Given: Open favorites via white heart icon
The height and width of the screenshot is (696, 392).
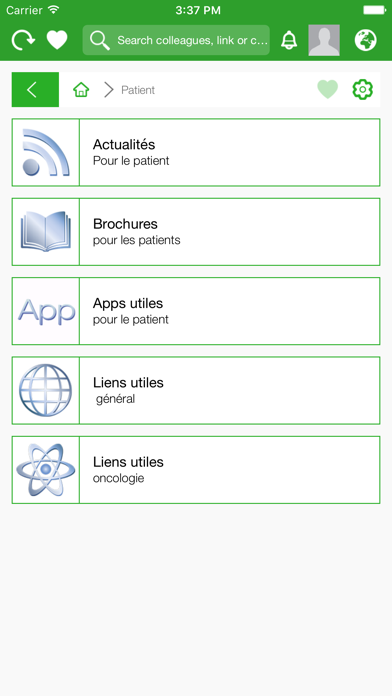Looking at the screenshot, I should click(57, 40).
